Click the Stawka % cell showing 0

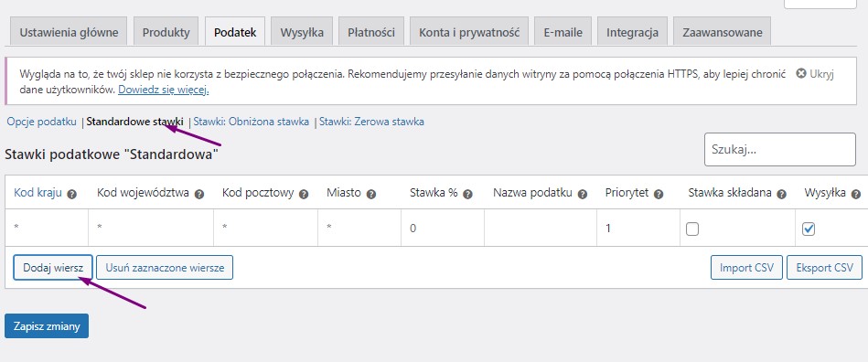443,228
